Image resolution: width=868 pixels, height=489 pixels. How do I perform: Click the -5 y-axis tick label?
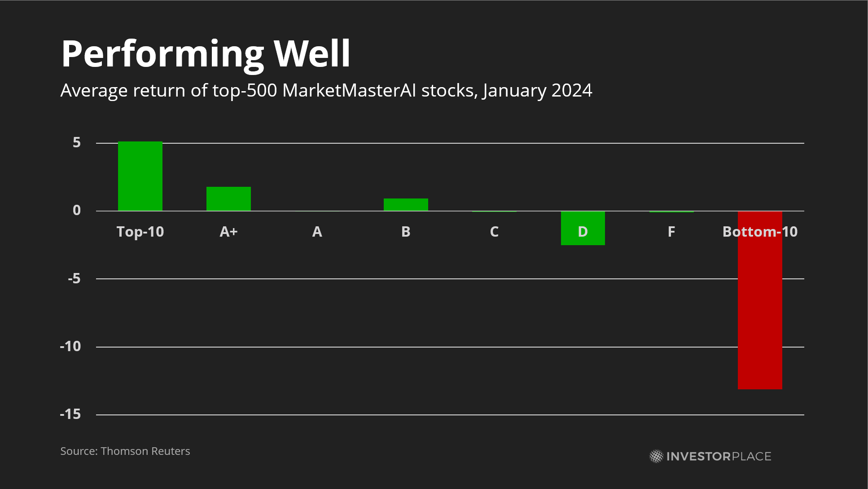74,279
